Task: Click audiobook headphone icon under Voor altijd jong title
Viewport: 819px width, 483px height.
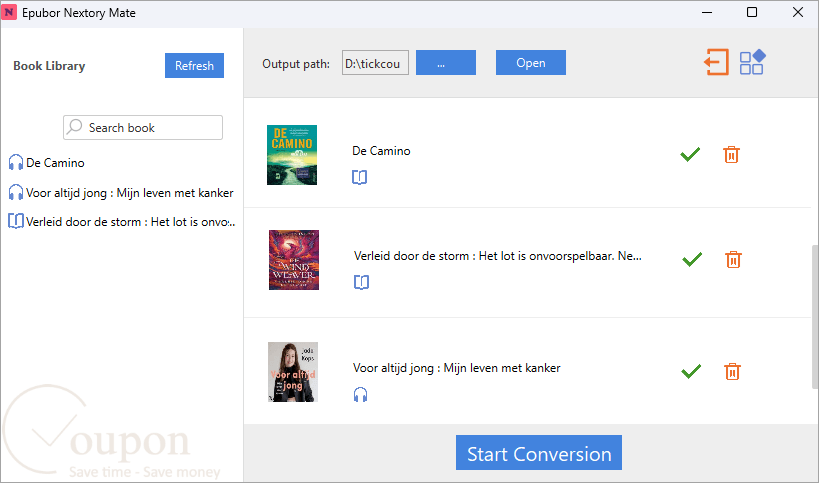Action: click(360, 395)
